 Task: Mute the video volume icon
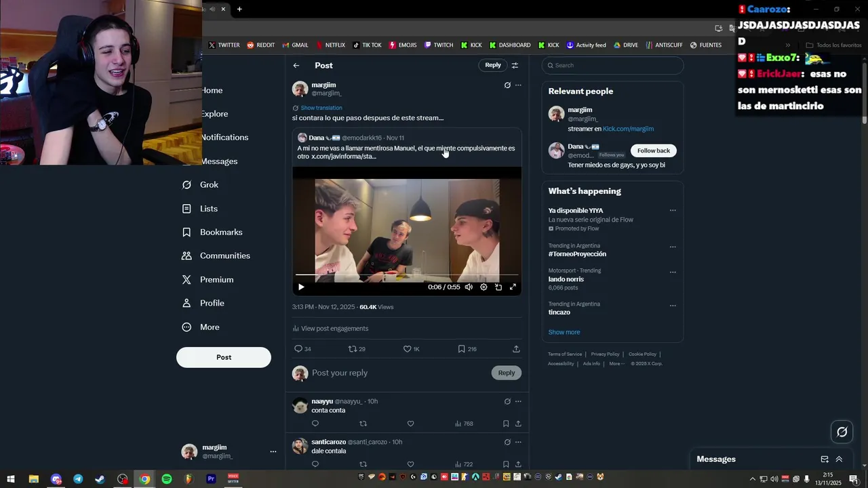coord(469,287)
